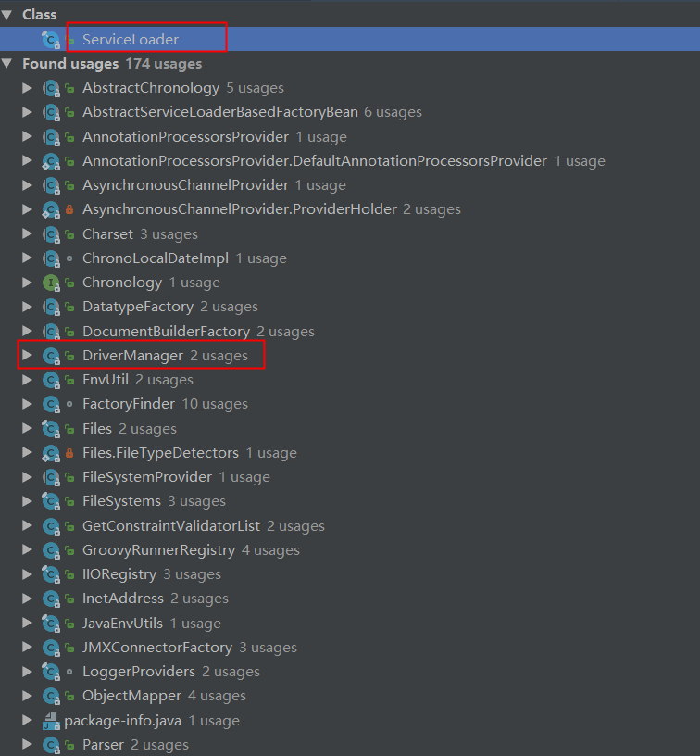The image size is (700, 756).
Task: Select the FileSystems 3 usages entry
Action: coord(154,501)
